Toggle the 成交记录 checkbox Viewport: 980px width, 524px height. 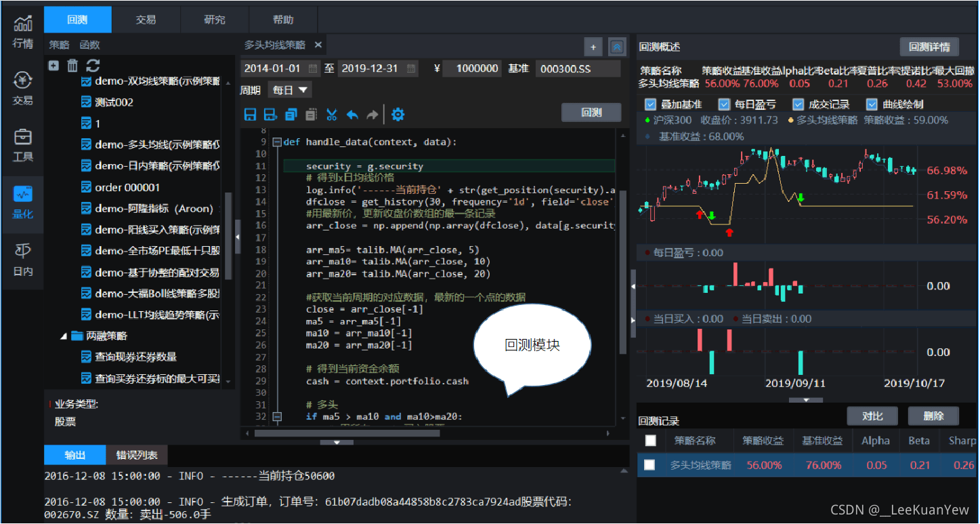[799, 104]
